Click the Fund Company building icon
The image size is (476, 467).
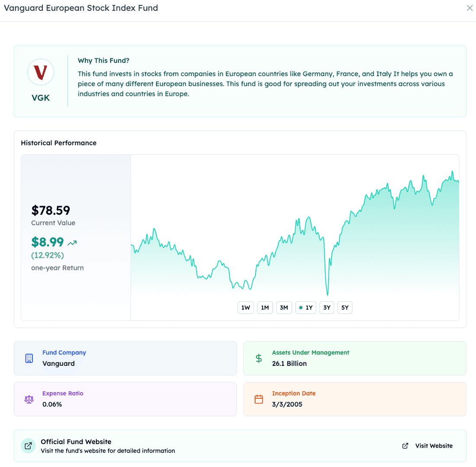coord(29,358)
